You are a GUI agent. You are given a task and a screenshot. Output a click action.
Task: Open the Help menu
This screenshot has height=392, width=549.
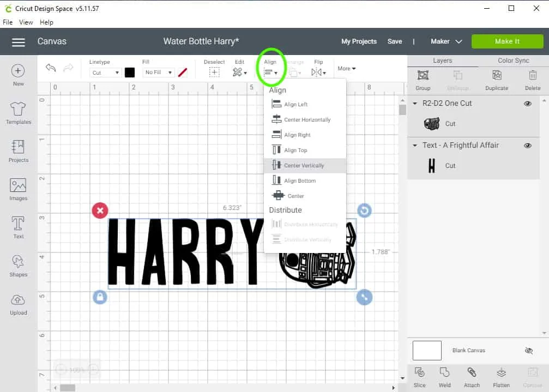[x=46, y=22]
